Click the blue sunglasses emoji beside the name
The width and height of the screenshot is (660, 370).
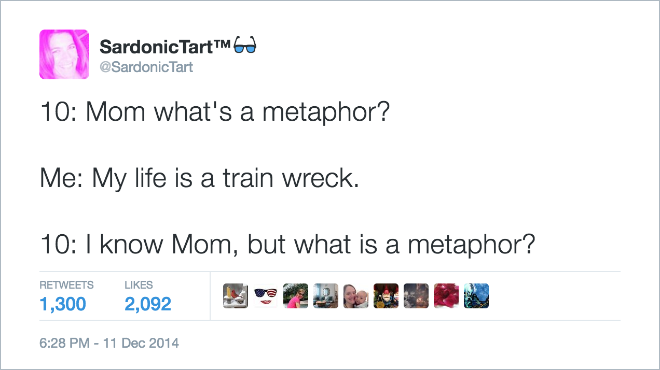[x=245, y=45]
